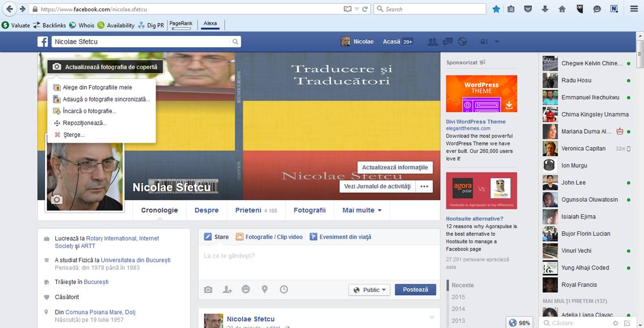Open the three-dots menu on cover photo
The width and height of the screenshot is (644, 328).
[x=425, y=186]
